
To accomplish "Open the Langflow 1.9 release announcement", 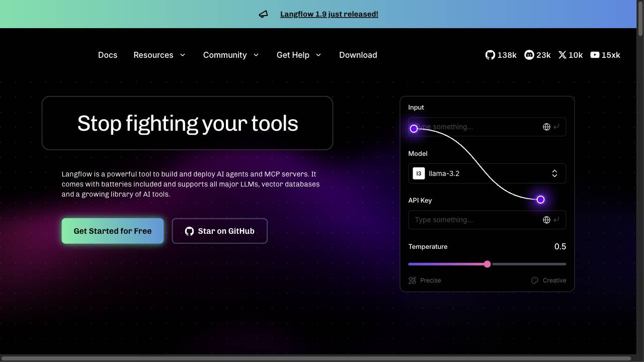I will tap(329, 14).
